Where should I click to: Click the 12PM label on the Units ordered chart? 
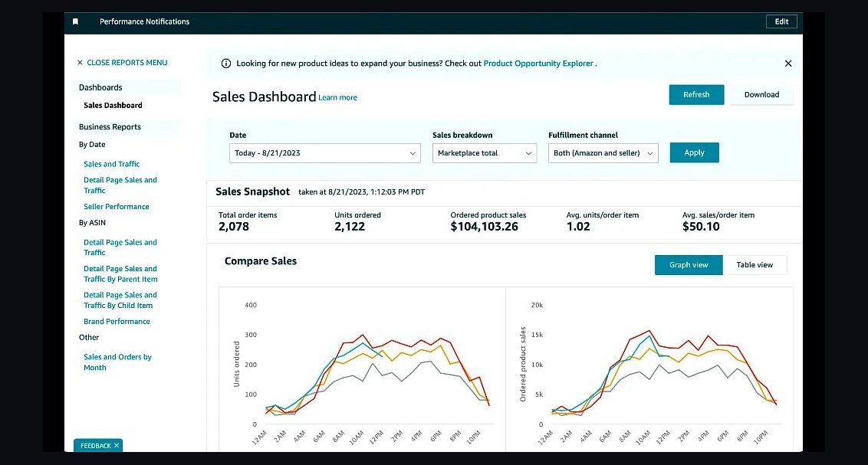376,437
